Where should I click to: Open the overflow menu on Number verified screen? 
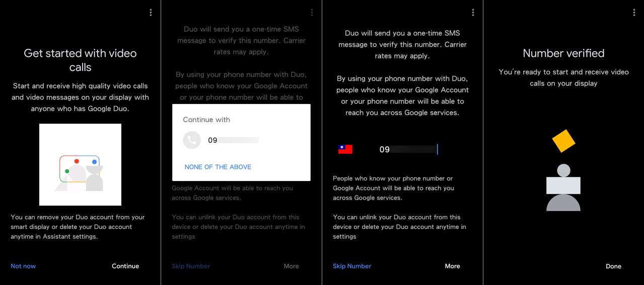[x=634, y=13]
